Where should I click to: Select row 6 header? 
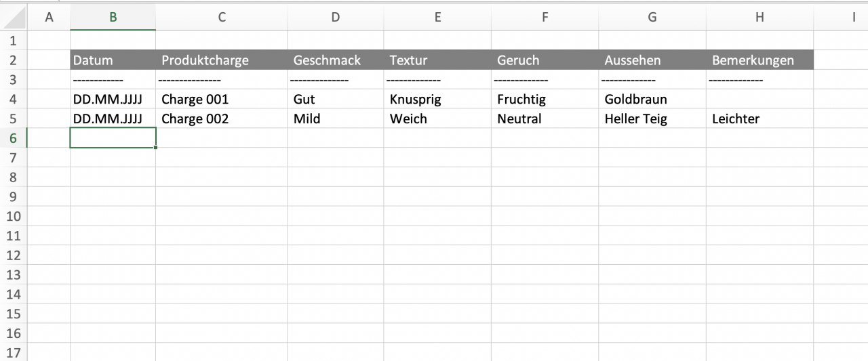tap(14, 138)
